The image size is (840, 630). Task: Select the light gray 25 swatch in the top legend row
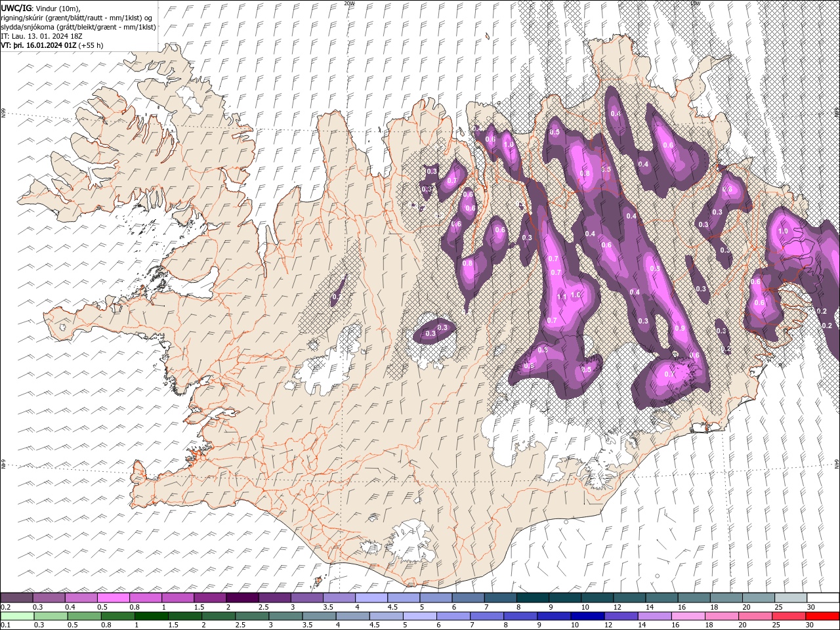coord(791,598)
